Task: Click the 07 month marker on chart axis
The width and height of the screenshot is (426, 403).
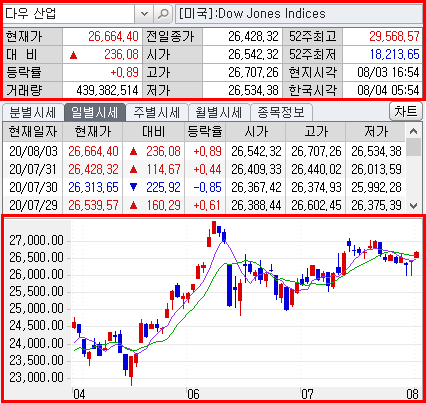Action: tap(307, 394)
